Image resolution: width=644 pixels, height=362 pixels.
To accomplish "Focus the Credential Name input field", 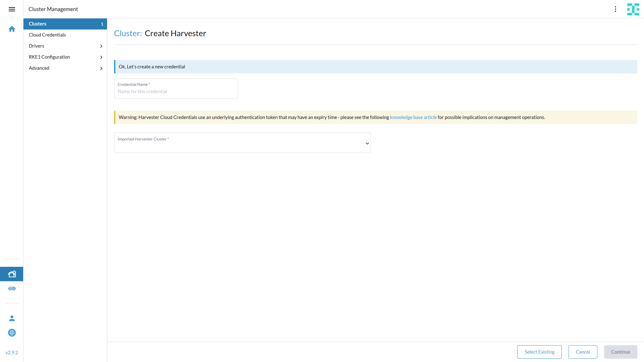I will point(176,92).
